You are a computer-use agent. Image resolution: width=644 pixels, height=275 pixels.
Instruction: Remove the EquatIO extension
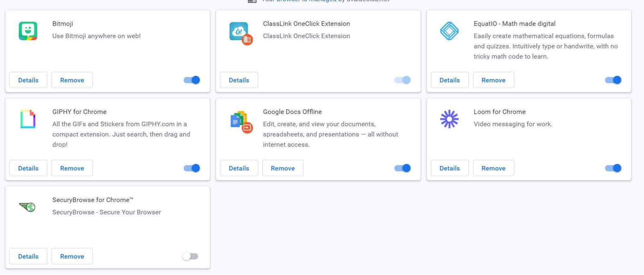coord(493,80)
